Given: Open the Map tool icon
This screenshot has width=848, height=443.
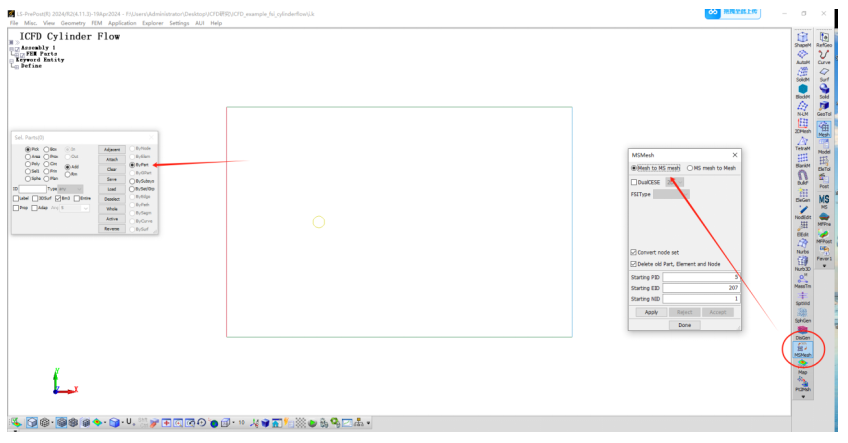Looking at the screenshot, I should pyautogui.click(x=803, y=367).
